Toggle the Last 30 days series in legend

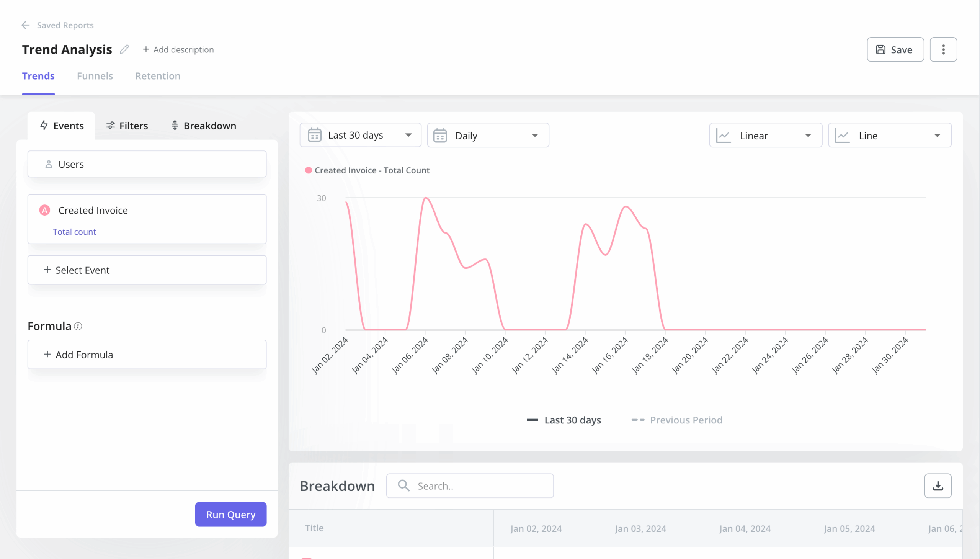[x=564, y=420]
